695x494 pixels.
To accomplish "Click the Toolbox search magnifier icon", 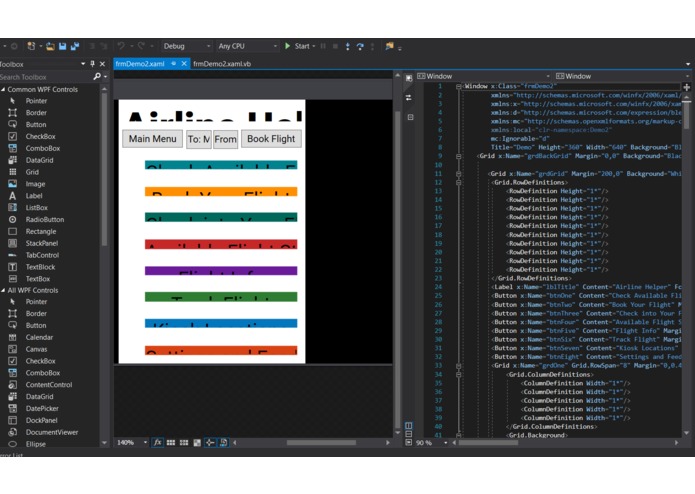I will coord(97,77).
